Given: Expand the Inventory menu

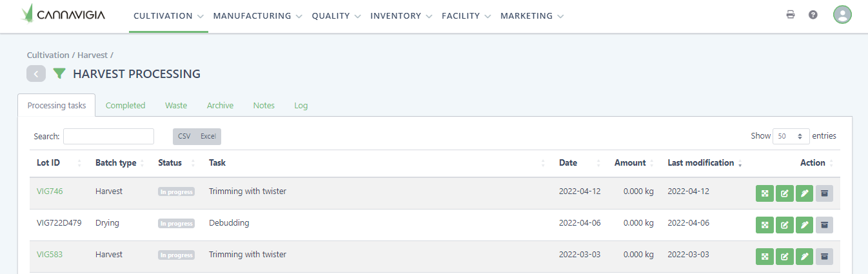Looking at the screenshot, I should tap(400, 16).
